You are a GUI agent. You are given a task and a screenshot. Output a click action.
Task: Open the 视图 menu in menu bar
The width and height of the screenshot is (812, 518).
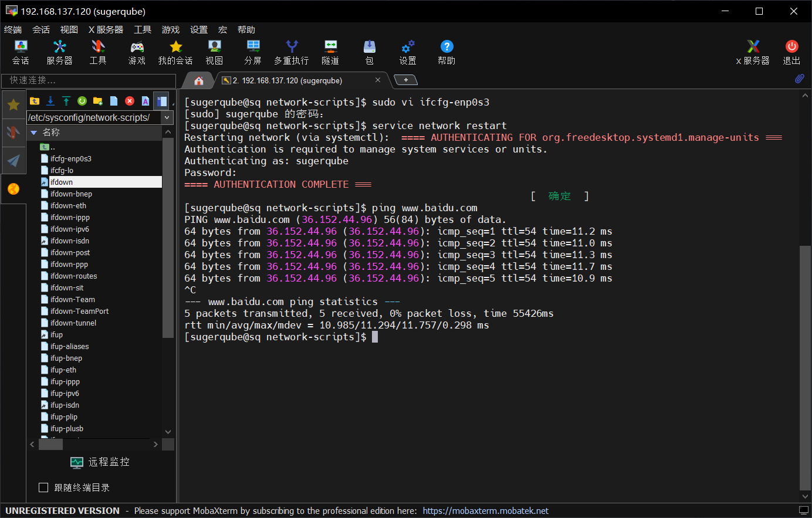69,29
